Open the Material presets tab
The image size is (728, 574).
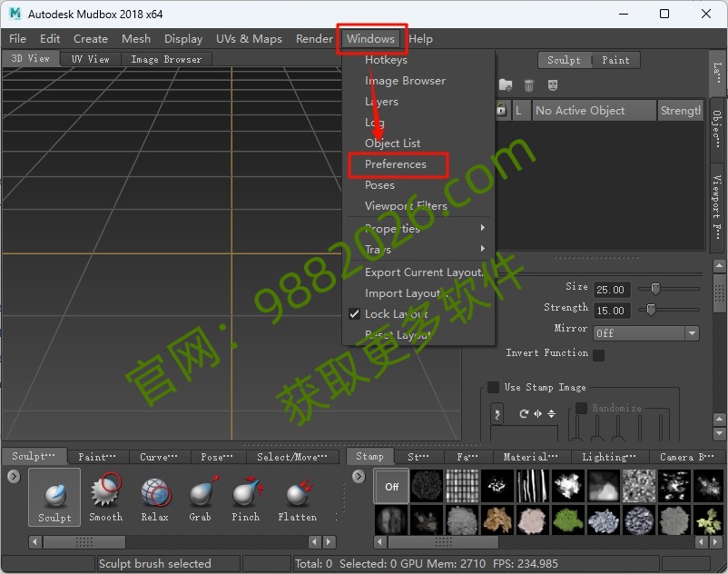[531, 457]
